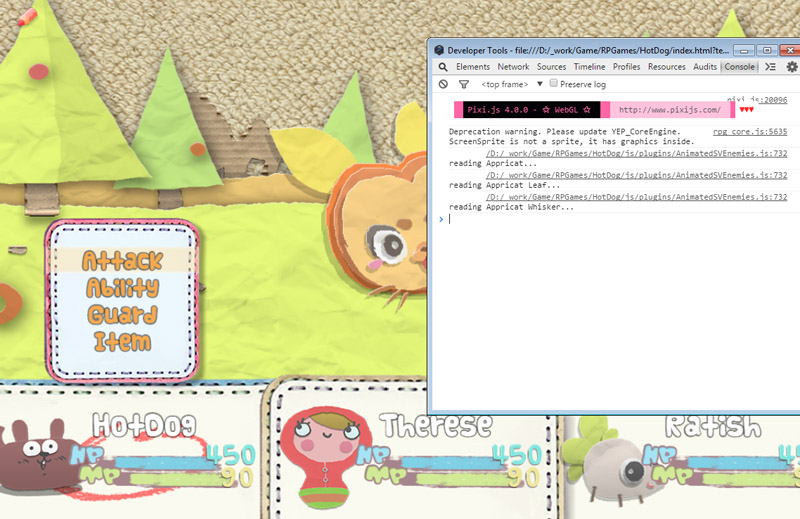Choose Guard in the battle menu
Image resolution: width=800 pixels, height=519 pixels.
pos(122,314)
